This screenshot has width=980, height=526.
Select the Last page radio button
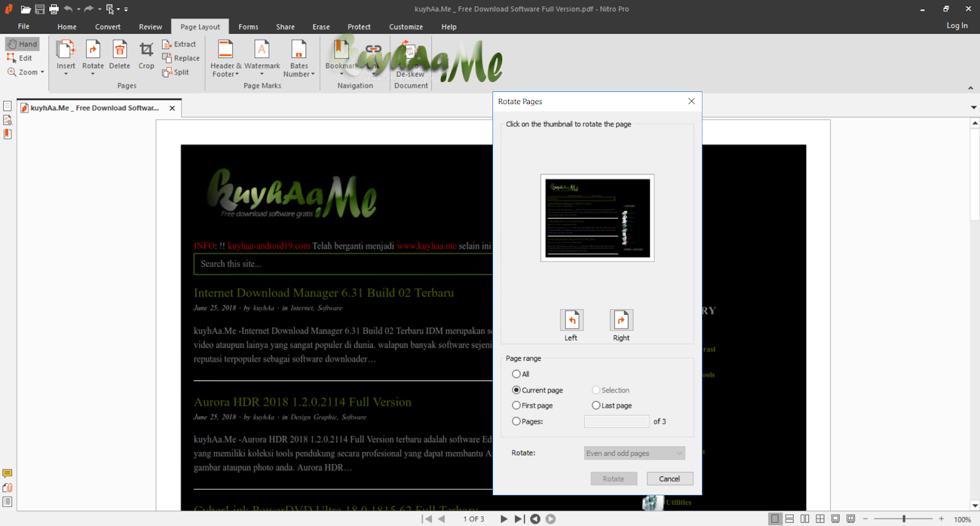tap(596, 405)
